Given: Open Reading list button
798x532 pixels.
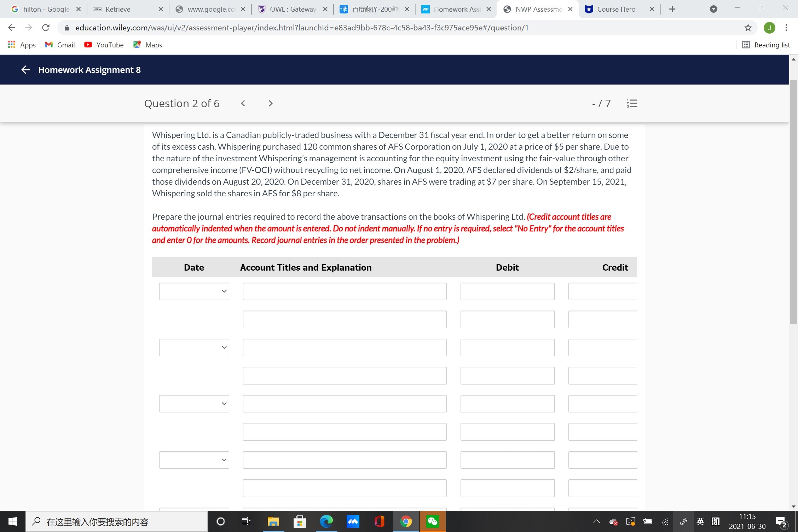Looking at the screenshot, I should [766, 45].
